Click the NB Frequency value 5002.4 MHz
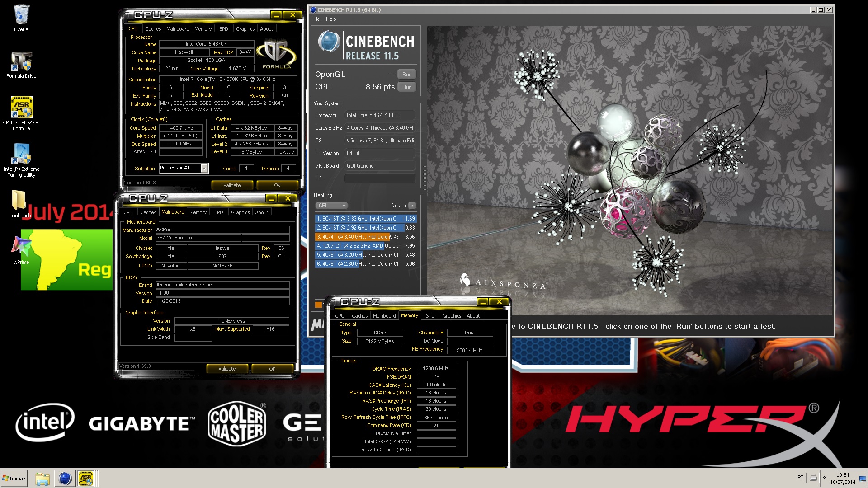Image resolution: width=868 pixels, height=488 pixels. coord(469,350)
